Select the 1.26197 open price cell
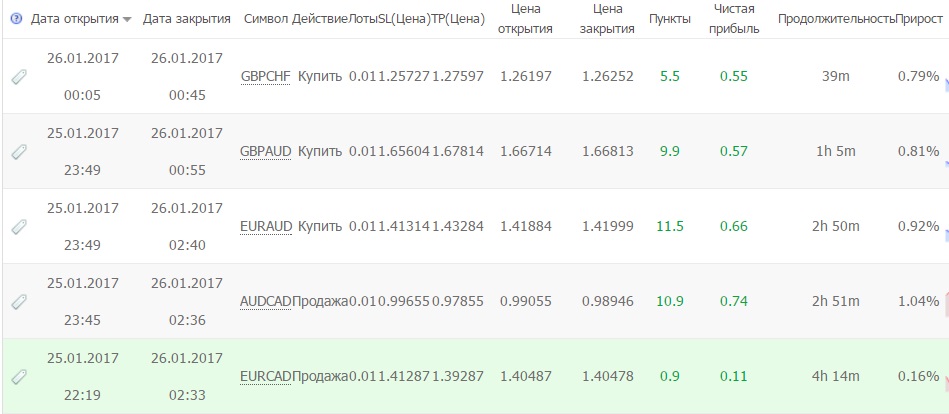The image size is (949, 414). coord(526,76)
